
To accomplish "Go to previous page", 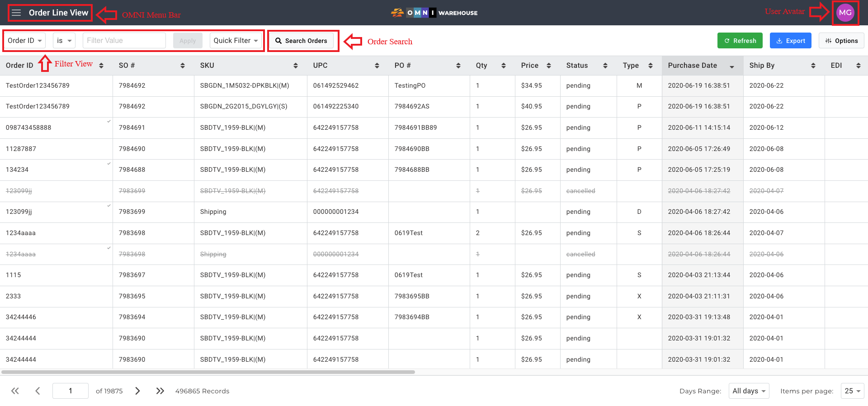I will [38, 391].
